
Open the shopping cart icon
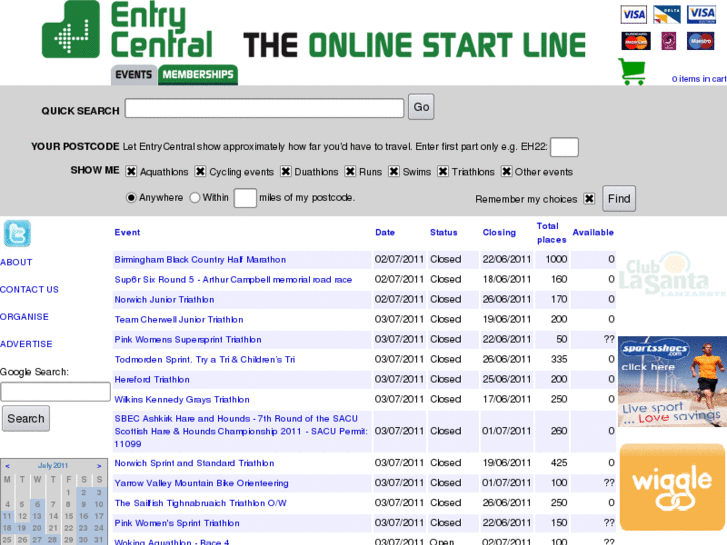coord(631,72)
